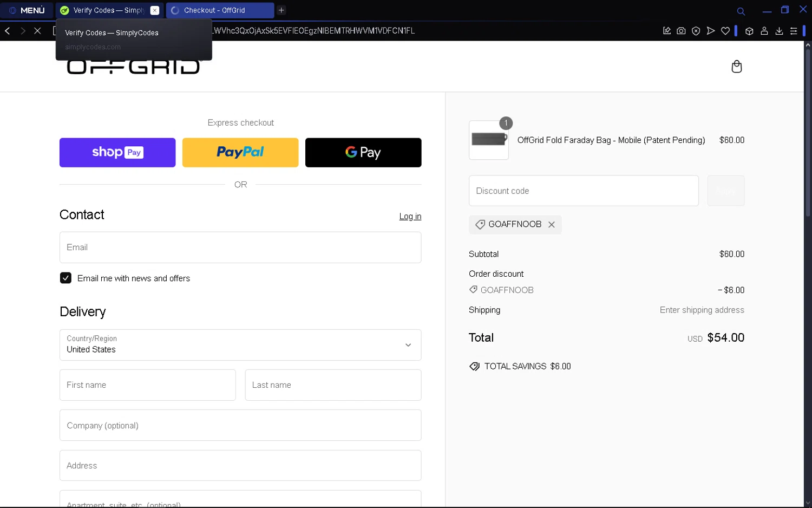Click the Discount code input
Screen dimensions: 812x508
[x=584, y=191]
